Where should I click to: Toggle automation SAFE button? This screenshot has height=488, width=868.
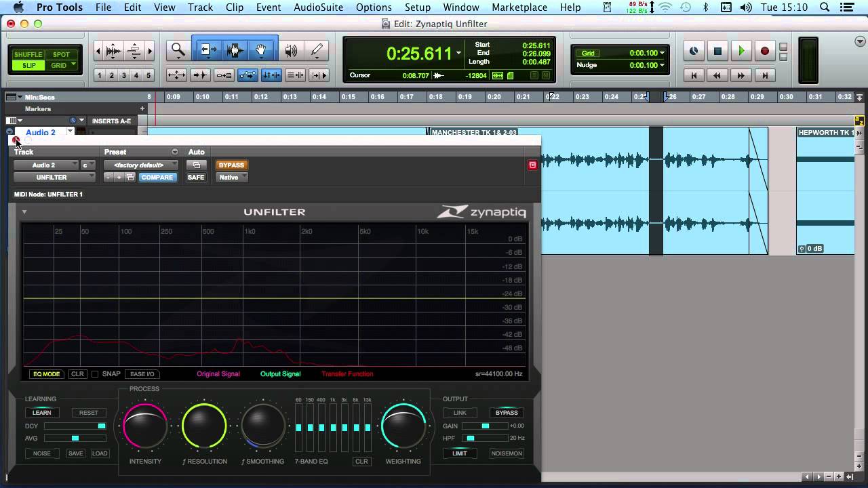coord(196,177)
